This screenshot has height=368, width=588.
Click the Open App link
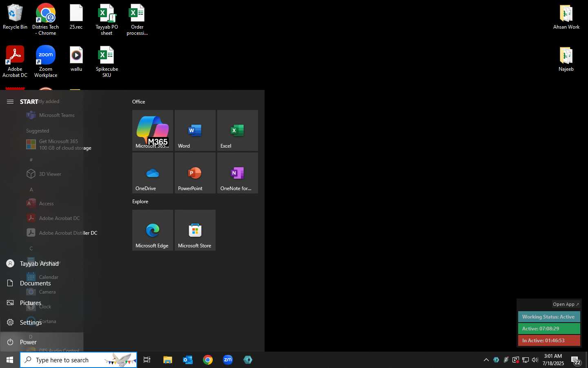[x=566, y=304]
